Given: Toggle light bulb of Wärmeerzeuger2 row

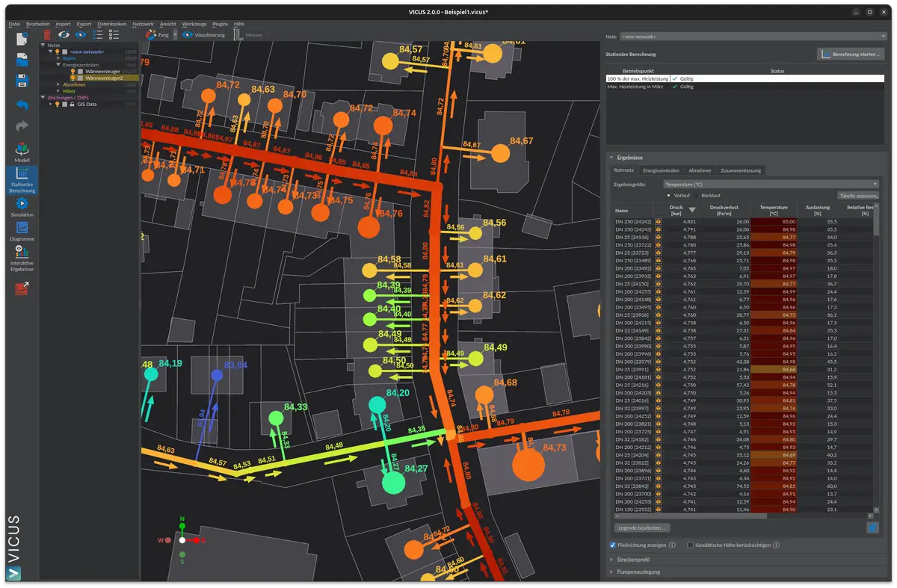Looking at the screenshot, I should pyautogui.click(x=73, y=78).
